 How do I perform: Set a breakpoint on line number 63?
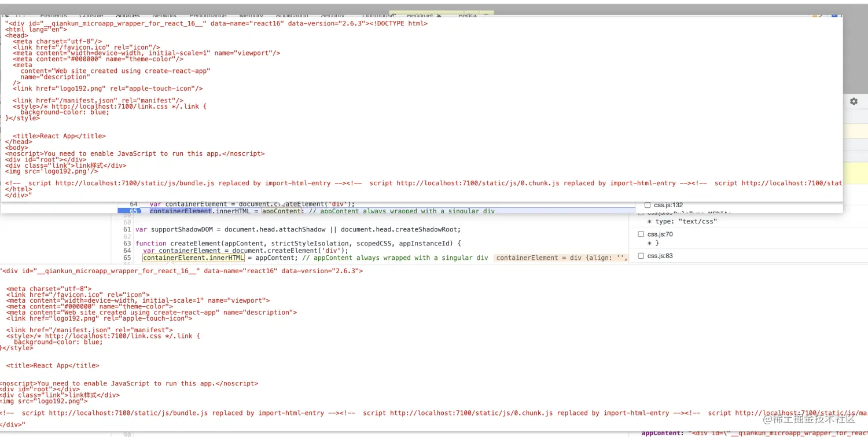(127, 244)
